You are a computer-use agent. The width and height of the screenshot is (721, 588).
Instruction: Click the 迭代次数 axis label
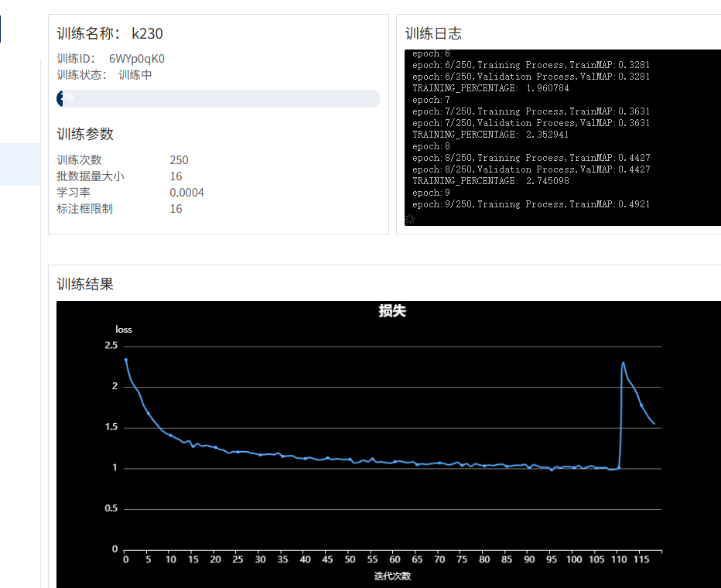[392, 576]
